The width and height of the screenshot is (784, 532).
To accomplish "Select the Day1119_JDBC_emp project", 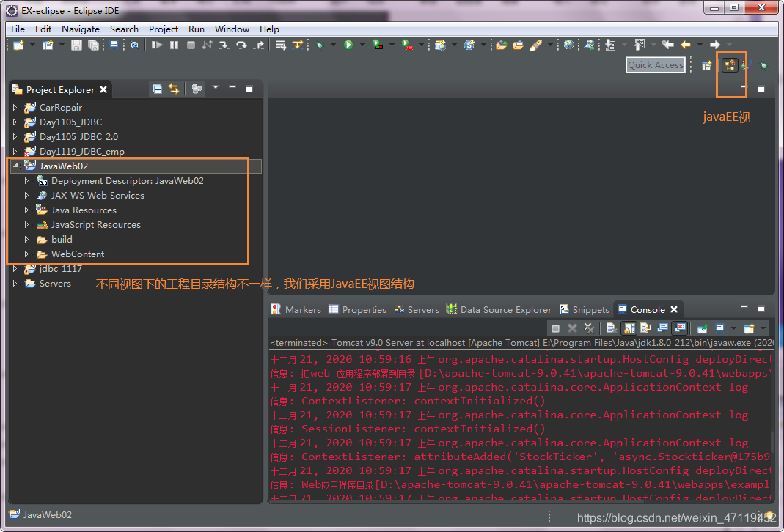I will click(82, 152).
